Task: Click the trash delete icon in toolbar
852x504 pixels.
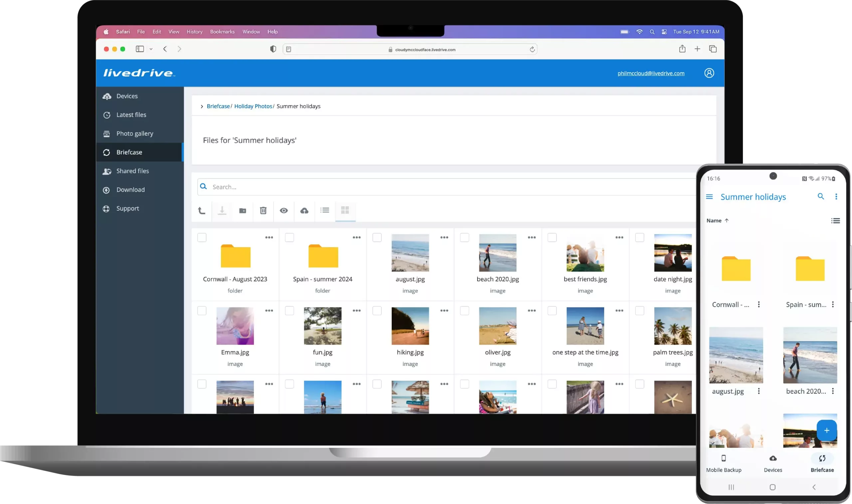Action: [263, 211]
